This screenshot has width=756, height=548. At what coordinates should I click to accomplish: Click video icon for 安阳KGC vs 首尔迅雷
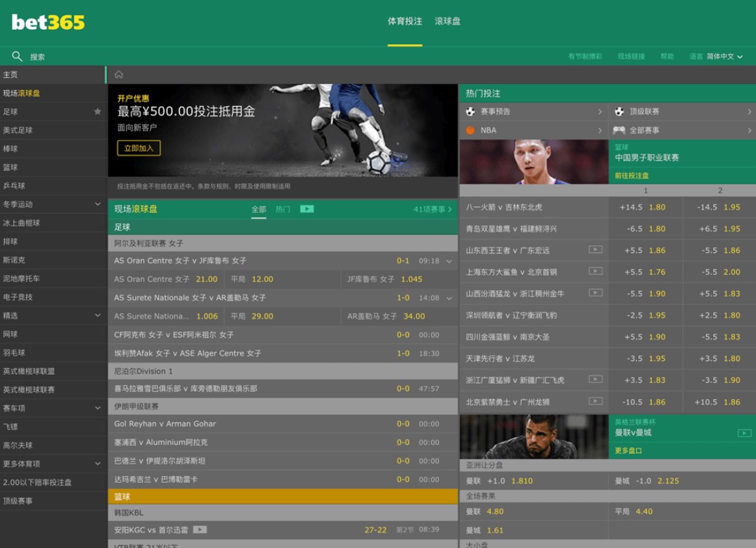[x=199, y=530]
